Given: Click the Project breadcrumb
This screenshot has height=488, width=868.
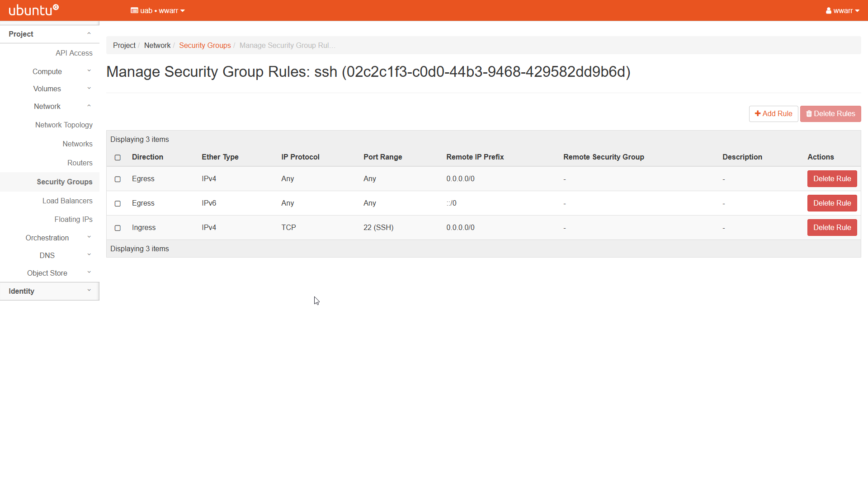Looking at the screenshot, I should tap(124, 45).
